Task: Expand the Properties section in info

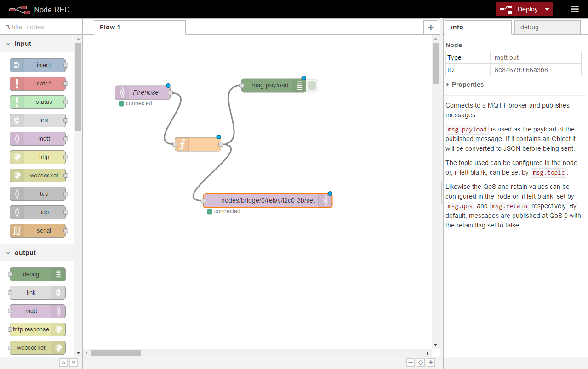Action: pyautogui.click(x=465, y=85)
